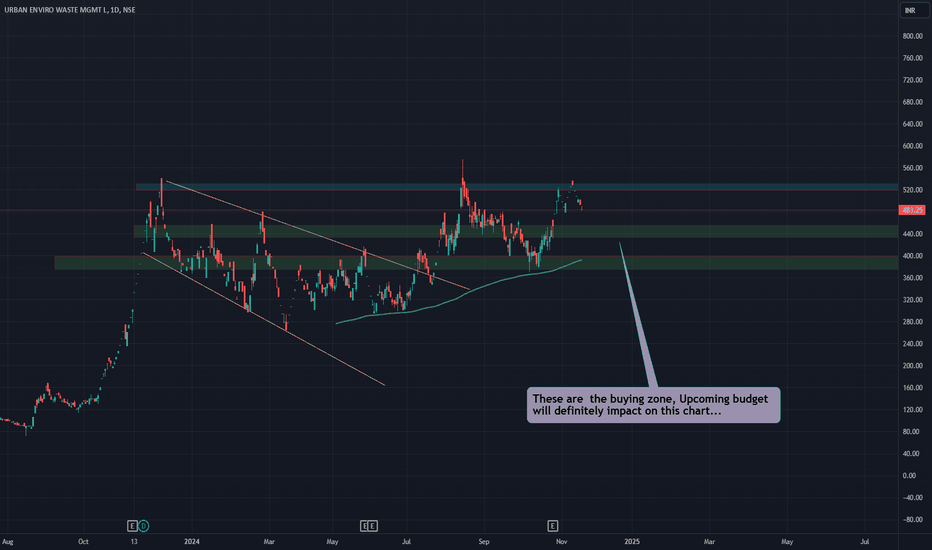
Task: Click the 400.00 price axis label
Action: click(912, 256)
